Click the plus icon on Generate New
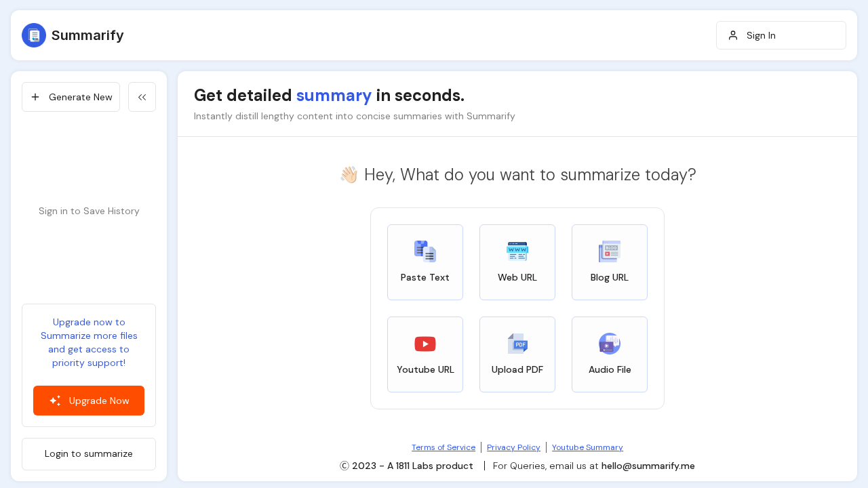 point(34,97)
